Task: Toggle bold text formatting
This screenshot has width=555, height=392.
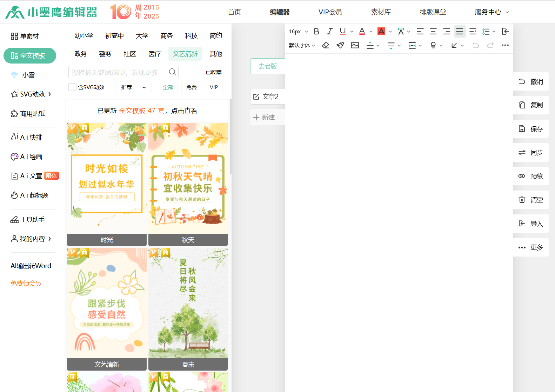Action: pos(316,31)
